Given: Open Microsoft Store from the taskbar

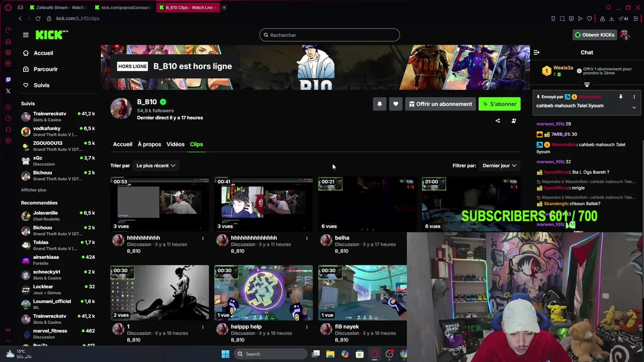Looking at the screenshot, I should [360, 354].
